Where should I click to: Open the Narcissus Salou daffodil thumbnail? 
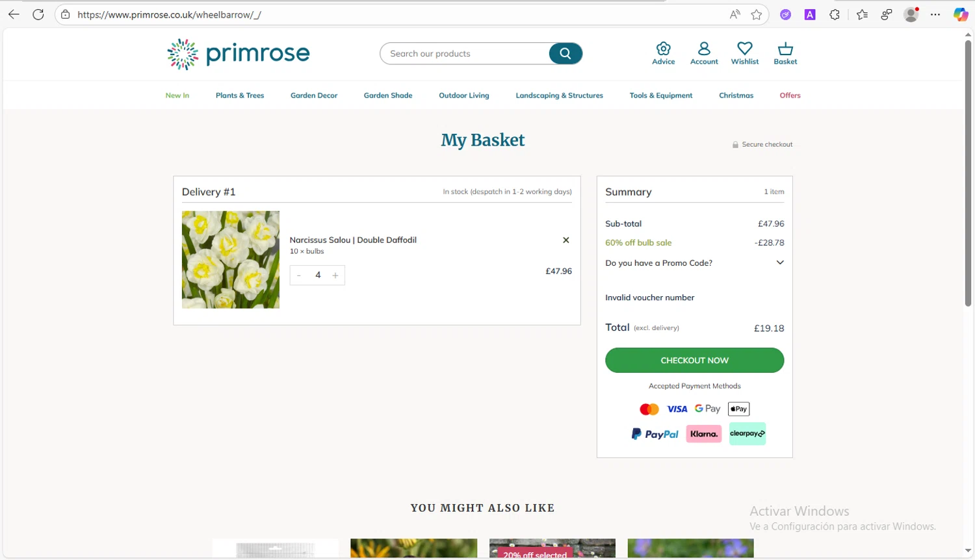tap(231, 259)
